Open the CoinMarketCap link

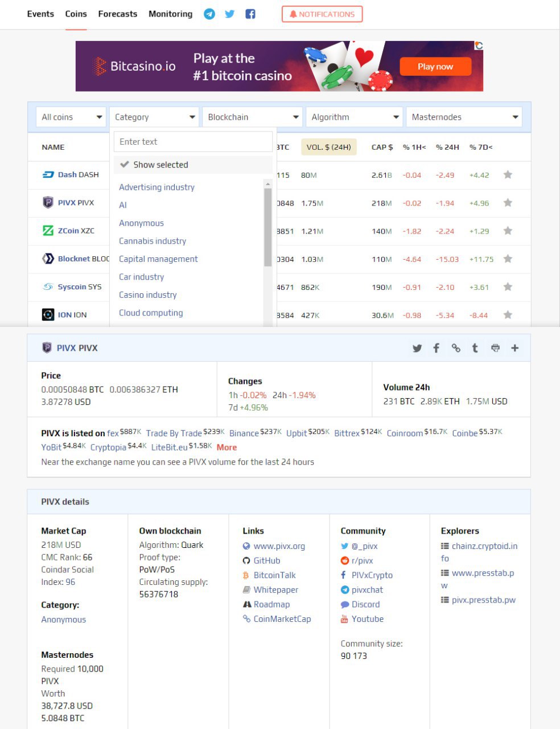point(282,619)
